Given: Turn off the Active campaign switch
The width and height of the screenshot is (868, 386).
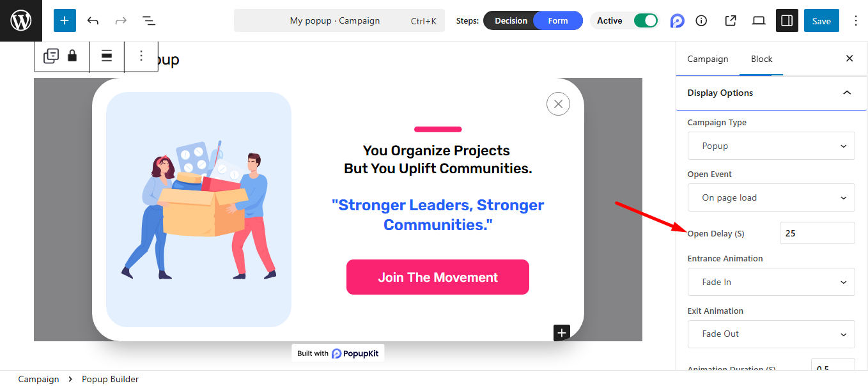Looking at the screenshot, I should tap(646, 20).
